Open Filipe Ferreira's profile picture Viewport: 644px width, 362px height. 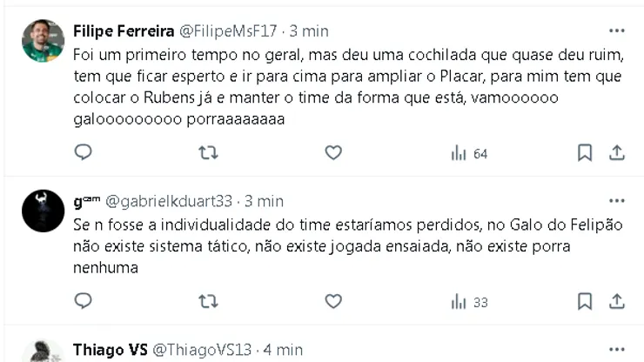pyautogui.click(x=43, y=41)
